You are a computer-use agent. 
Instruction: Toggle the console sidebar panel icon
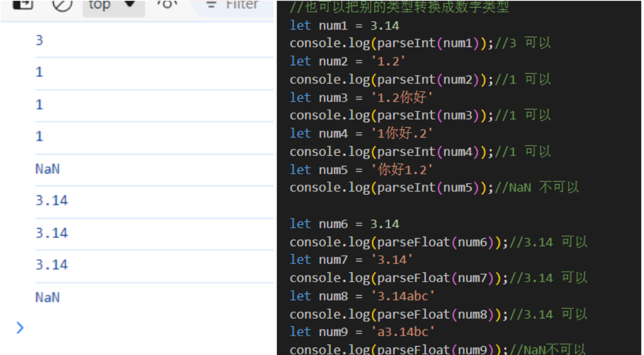click(x=22, y=4)
